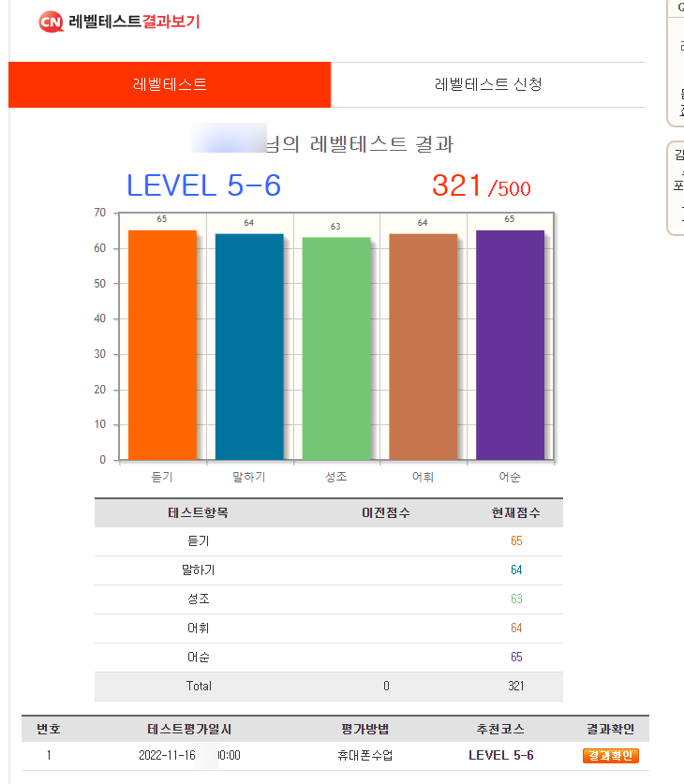Viewport: 684px width, 784px height.
Task: Click the 테스트항목 column header
Action: 198,513
